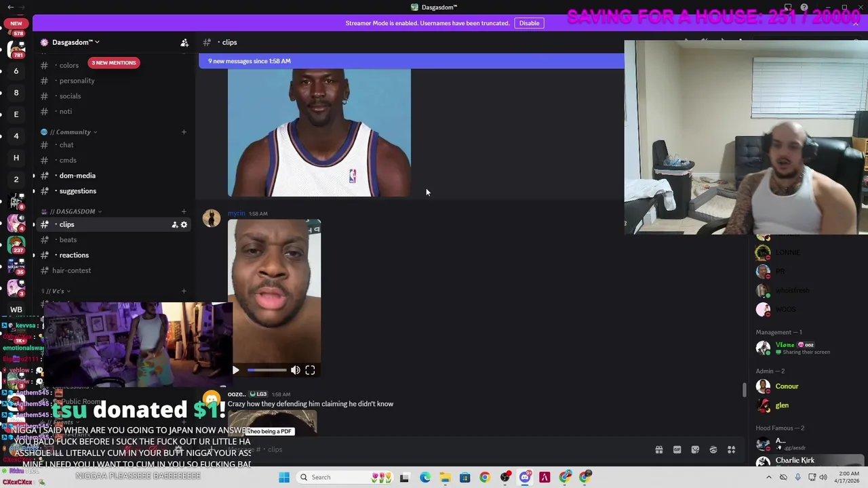Add a channel to the Vc's category

coord(184,291)
